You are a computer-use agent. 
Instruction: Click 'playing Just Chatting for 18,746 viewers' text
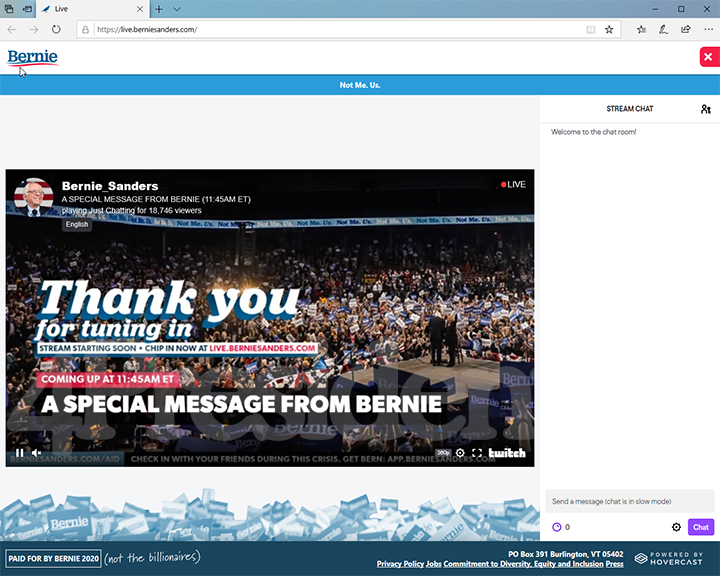132,210
